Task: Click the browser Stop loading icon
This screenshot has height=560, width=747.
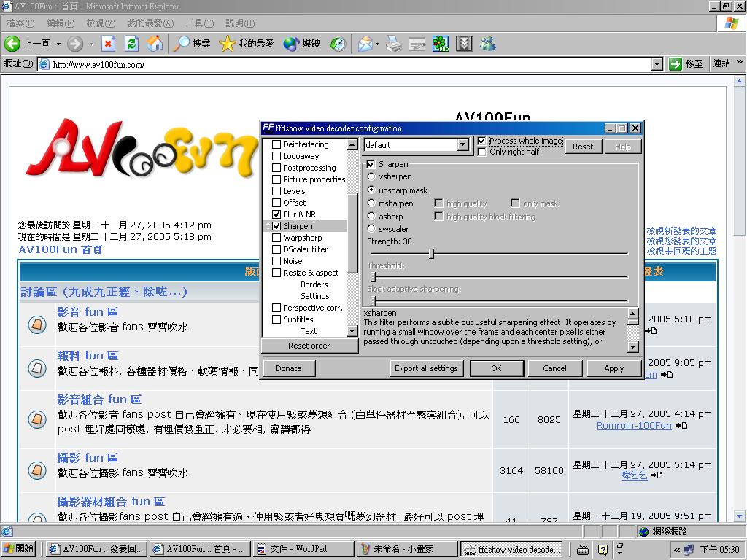Action: pyautogui.click(x=108, y=44)
